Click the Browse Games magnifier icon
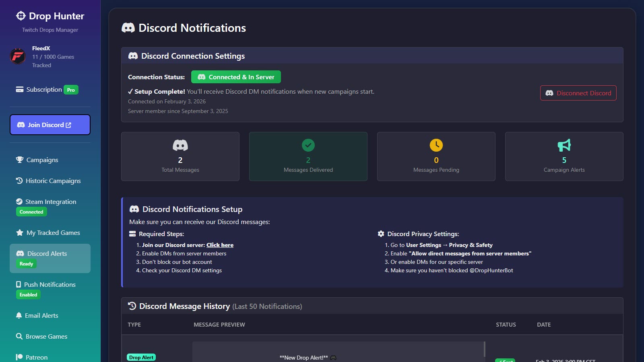This screenshot has width=644, height=362. pos(19,336)
